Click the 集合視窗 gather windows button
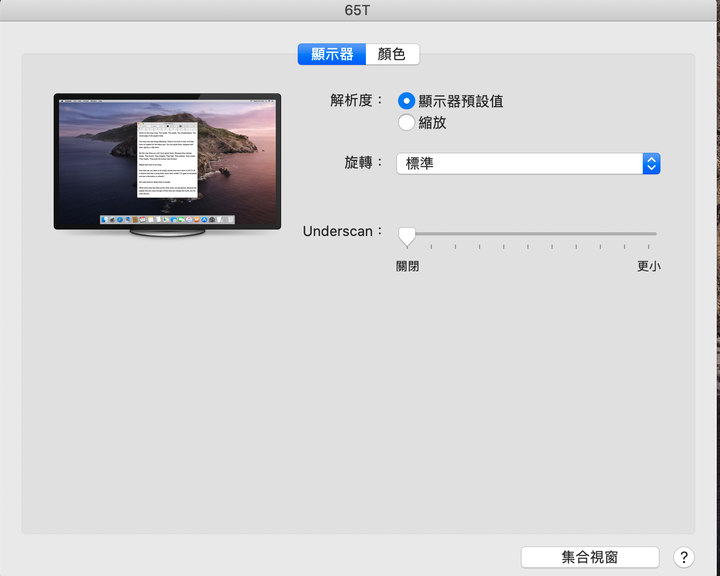720x576 pixels. tap(590, 557)
